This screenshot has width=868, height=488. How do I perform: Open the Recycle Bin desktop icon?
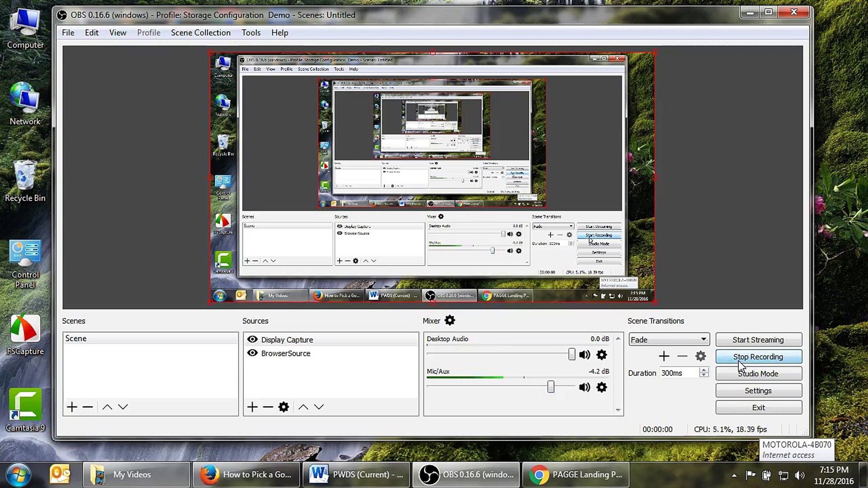[25, 182]
